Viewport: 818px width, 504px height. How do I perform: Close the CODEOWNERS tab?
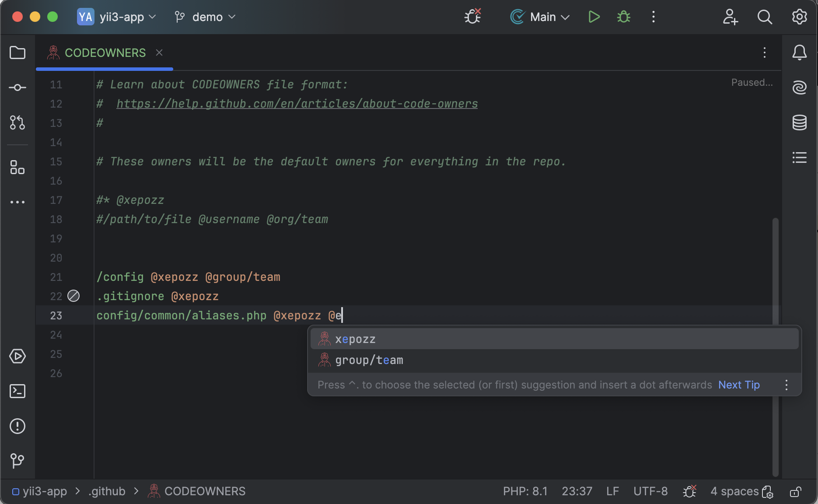(159, 53)
